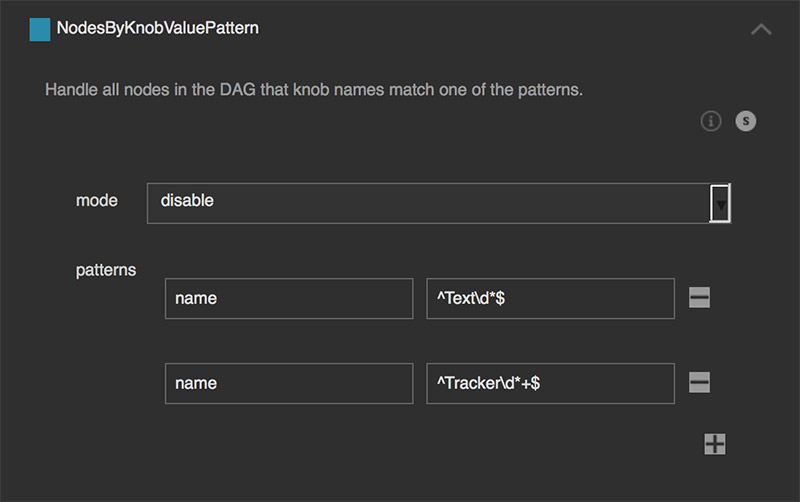800x502 pixels.
Task: Collapse the NodesByKnobValuePattern panel
Action: pyautogui.click(x=761, y=30)
